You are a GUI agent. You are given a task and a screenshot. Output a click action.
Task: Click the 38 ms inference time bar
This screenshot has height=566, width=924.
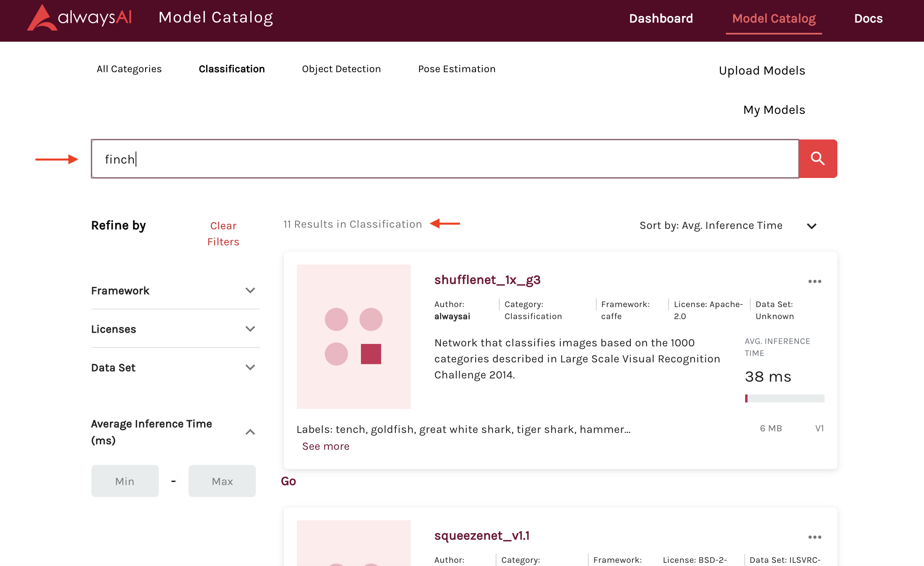[784, 398]
